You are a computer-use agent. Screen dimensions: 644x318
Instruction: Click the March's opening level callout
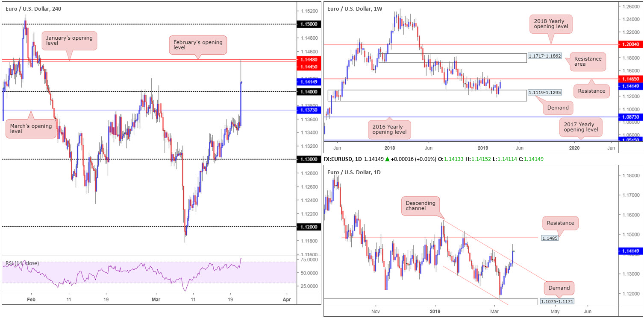point(31,129)
